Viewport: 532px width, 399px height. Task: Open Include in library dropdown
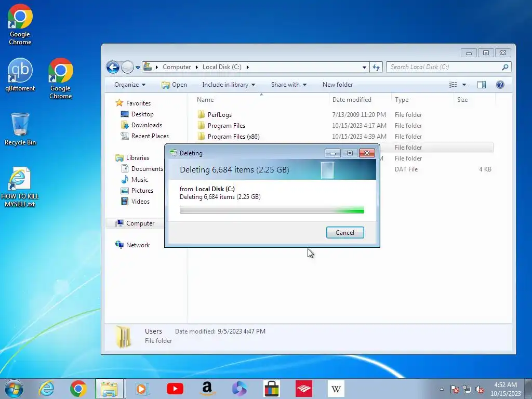pos(229,85)
